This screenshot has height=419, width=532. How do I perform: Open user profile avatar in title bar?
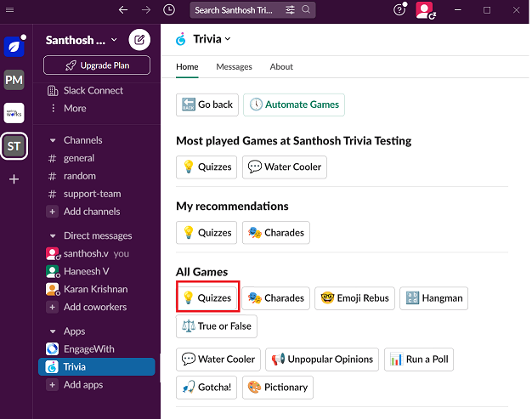[x=425, y=10]
